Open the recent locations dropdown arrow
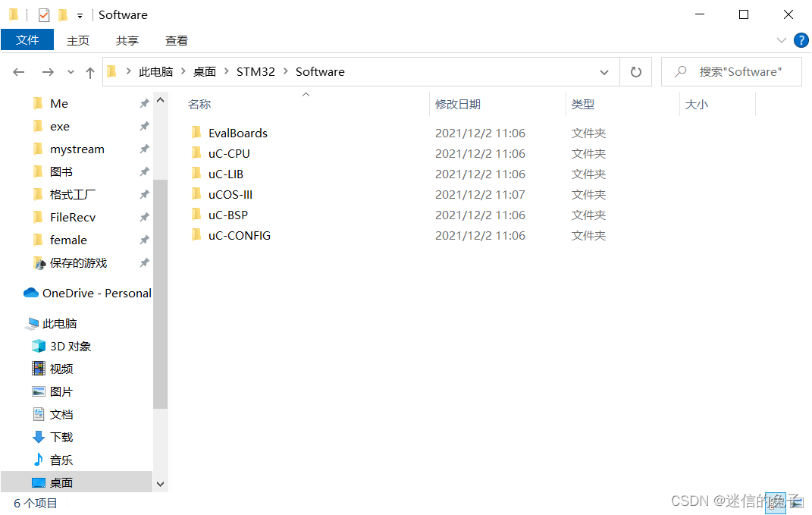The height and width of the screenshot is (515, 812). pos(71,72)
